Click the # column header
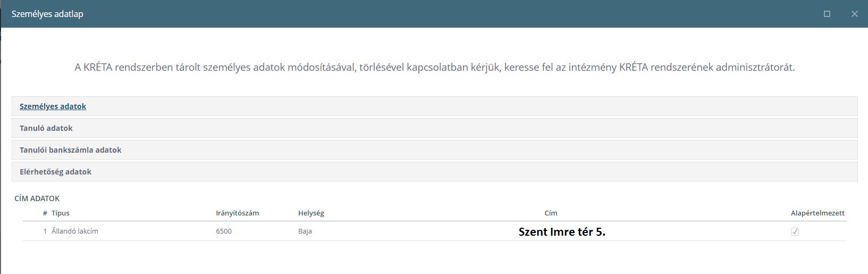 45,213
